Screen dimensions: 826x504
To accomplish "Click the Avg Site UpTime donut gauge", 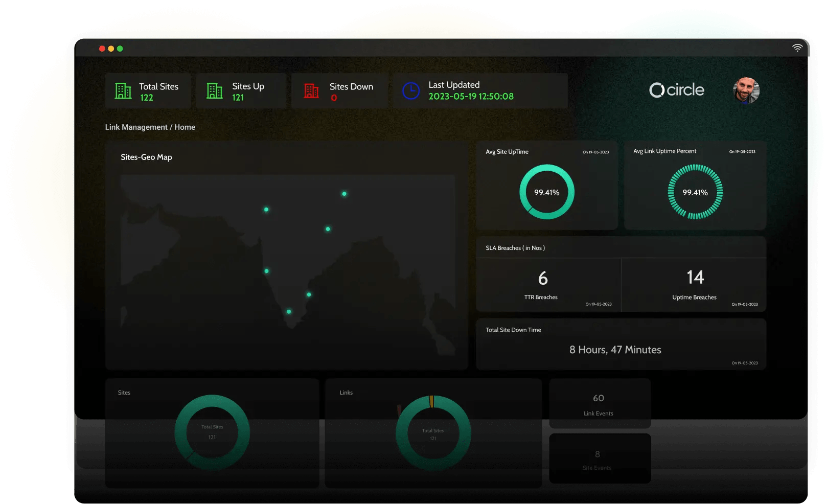I will 547,192.
